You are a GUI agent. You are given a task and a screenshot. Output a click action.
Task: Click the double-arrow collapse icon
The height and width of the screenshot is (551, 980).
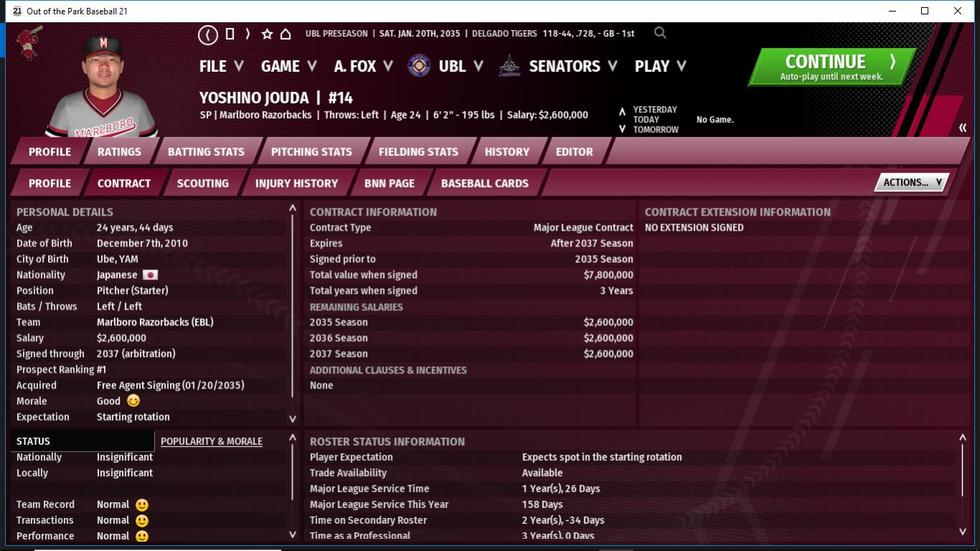point(962,128)
